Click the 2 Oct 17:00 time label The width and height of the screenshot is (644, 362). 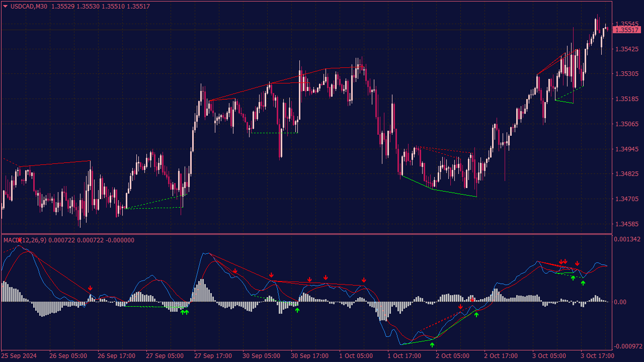(501, 356)
